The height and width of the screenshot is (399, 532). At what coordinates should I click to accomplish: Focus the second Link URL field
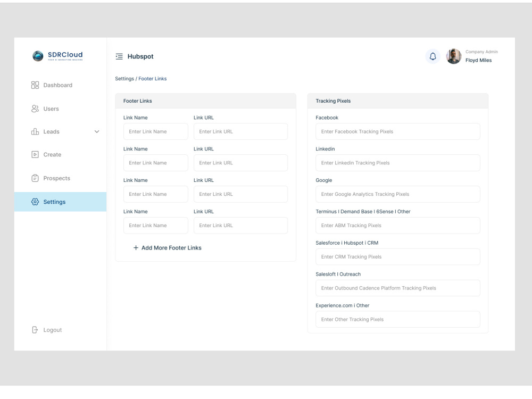240,163
